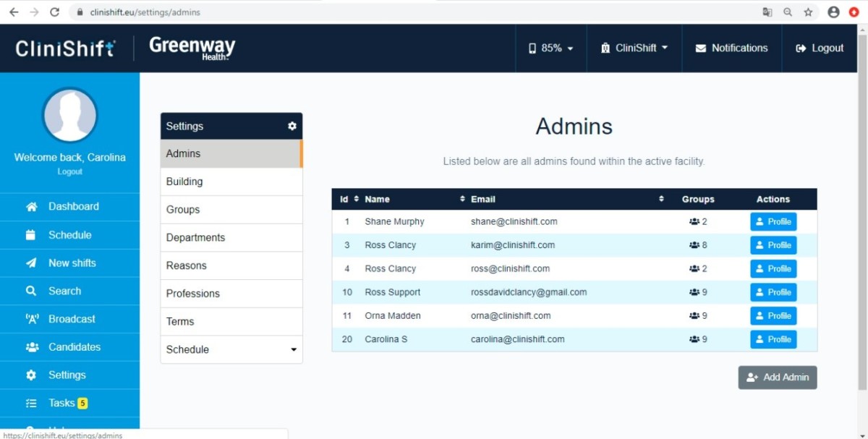The image size is (868, 439).
Task: Click the email shane@clinishift.com
Action: tap(514, 221)
